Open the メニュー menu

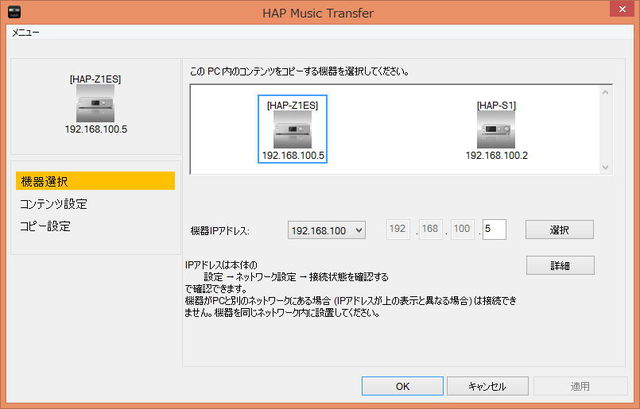25,33
